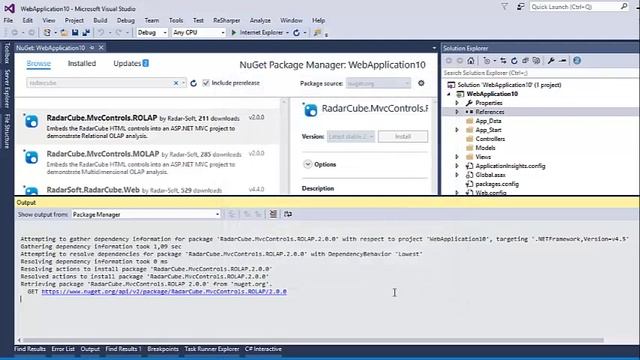Expand the Options section
This screenshot has width=640, height=360.
[307, 164]
